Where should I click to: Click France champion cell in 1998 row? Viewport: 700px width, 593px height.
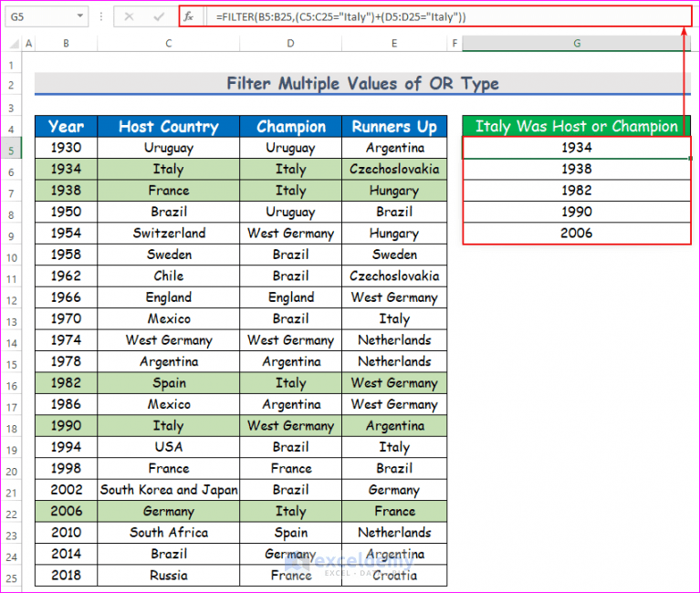point(290,468)
